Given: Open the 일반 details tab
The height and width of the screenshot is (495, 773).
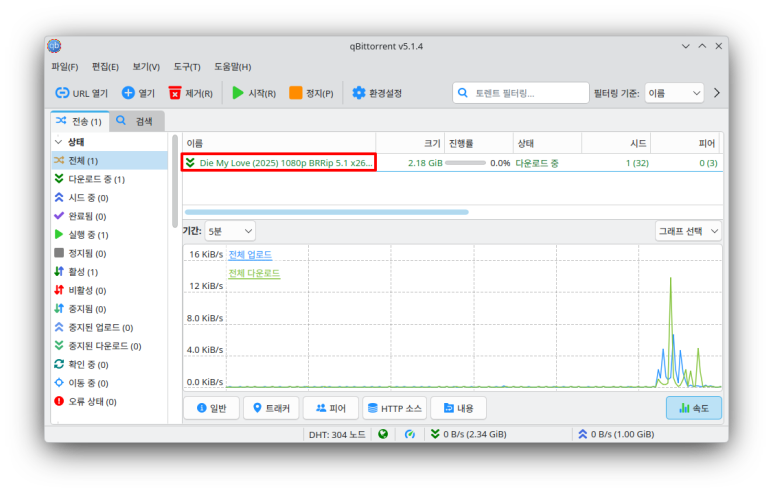Looking at the screenshot, I should click(211, 408).
